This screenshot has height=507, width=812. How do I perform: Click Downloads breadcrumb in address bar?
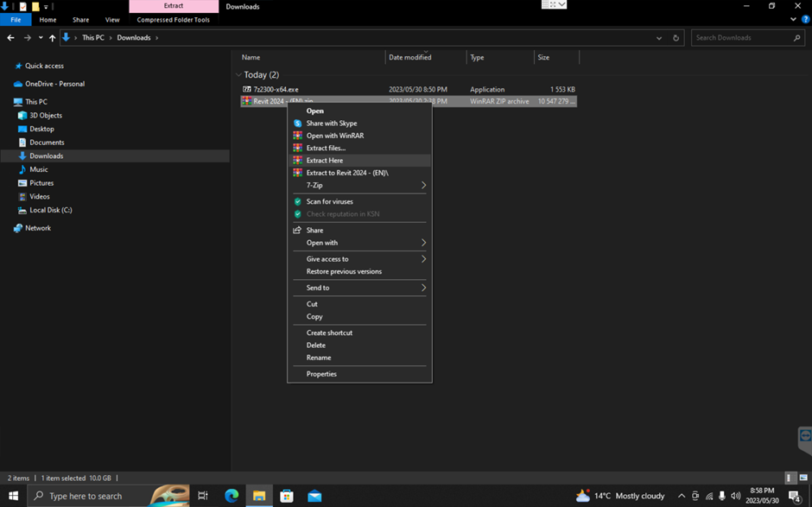[x=134, y=38]
